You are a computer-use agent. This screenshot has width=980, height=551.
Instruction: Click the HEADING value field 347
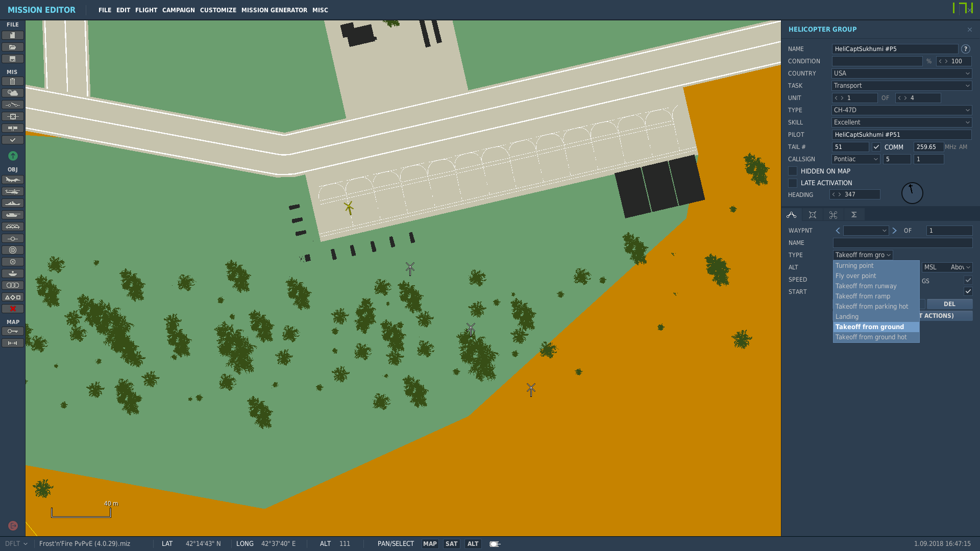coord(855,194)
